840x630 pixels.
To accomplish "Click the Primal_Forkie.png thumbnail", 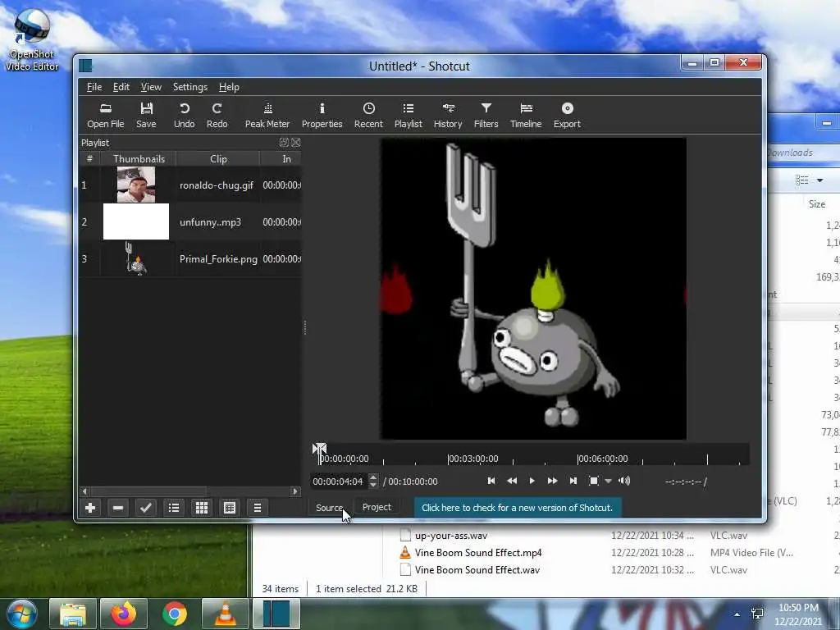I will pos(136,258).
